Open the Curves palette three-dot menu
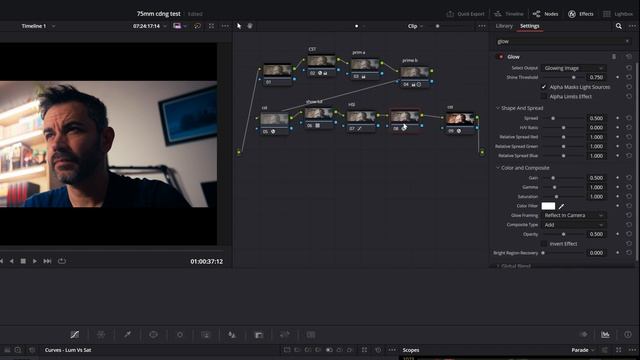Viewport: 640px width, 360px height. coord(392,350)
